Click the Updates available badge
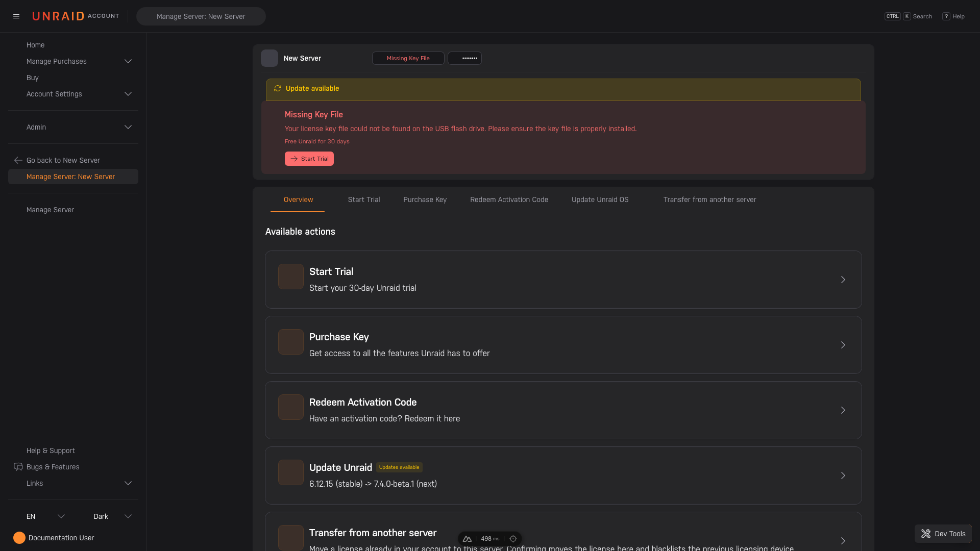Screen dimensions: 980x551 coord(399,467)
